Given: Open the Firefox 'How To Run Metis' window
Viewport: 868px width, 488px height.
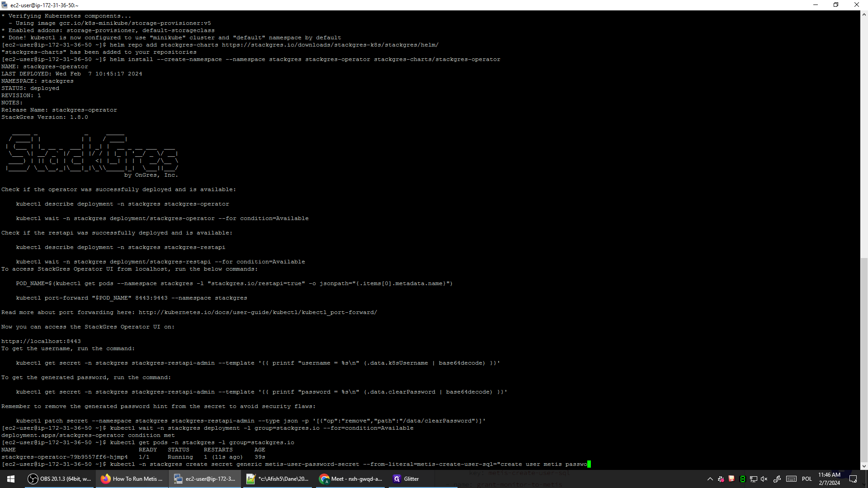Looking at the screenshot, I should [132, 479].
